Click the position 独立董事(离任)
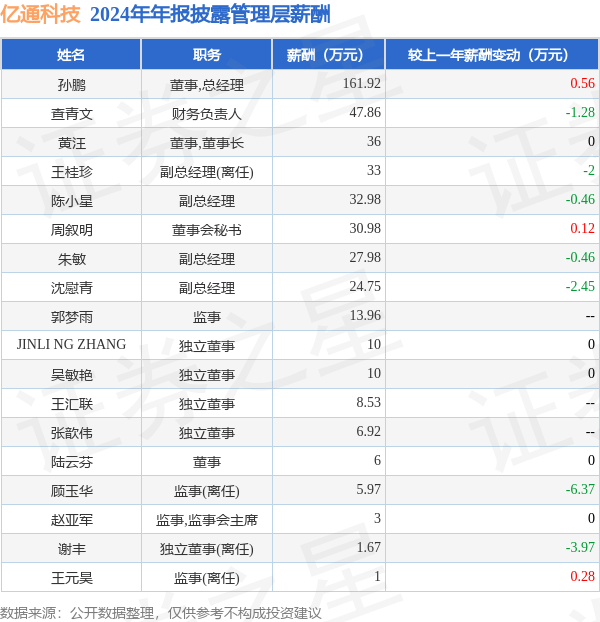 207,549
